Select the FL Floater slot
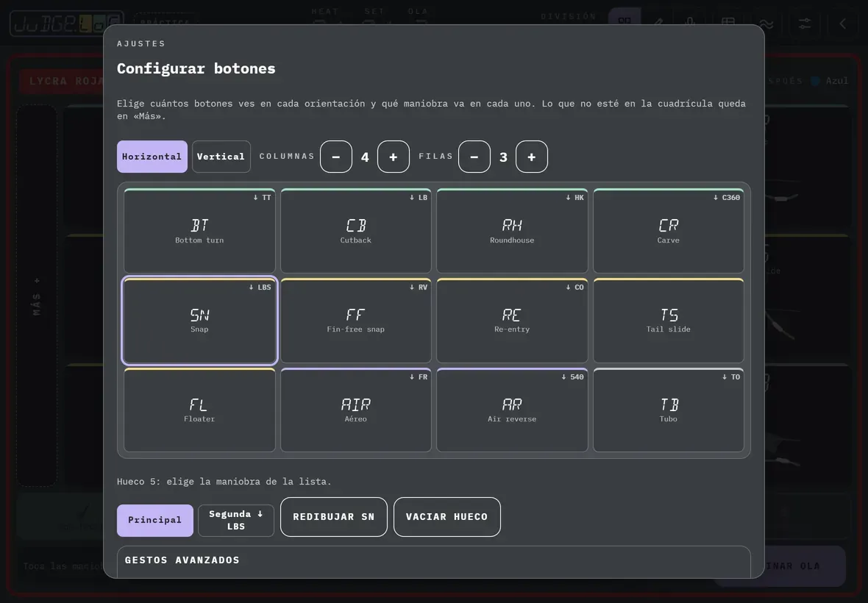Viewport: 868px width, 603px height. pyautogui.click(x=199, y=410)
